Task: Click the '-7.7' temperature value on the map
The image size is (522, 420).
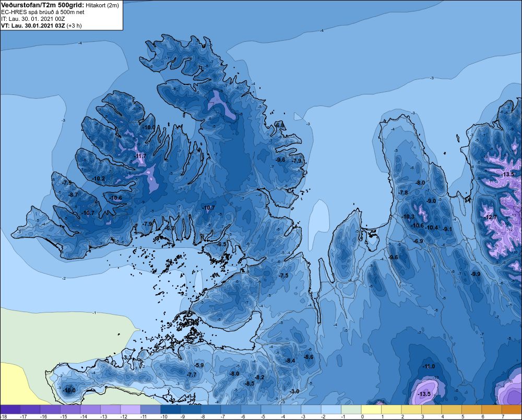Action: coord(192,375)
